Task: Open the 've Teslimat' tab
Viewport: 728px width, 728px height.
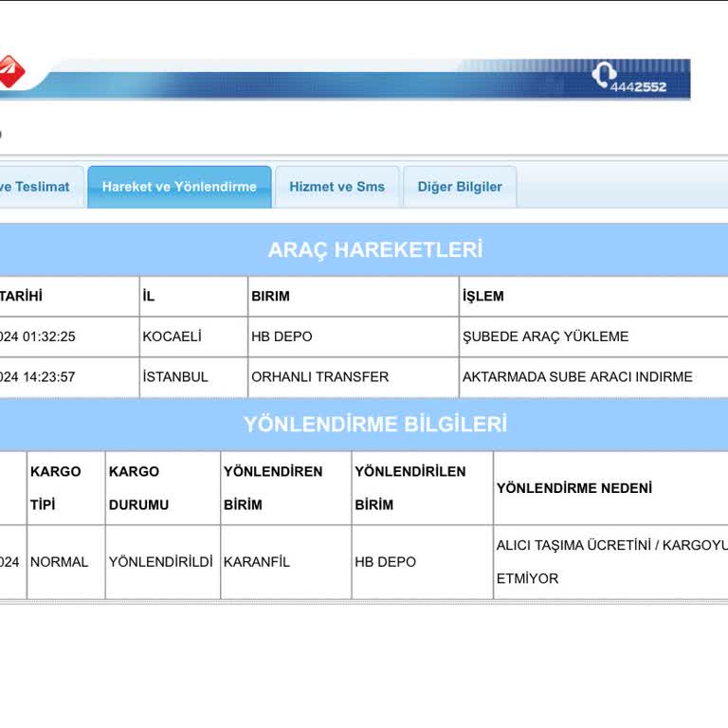Action: click(42, 187)
